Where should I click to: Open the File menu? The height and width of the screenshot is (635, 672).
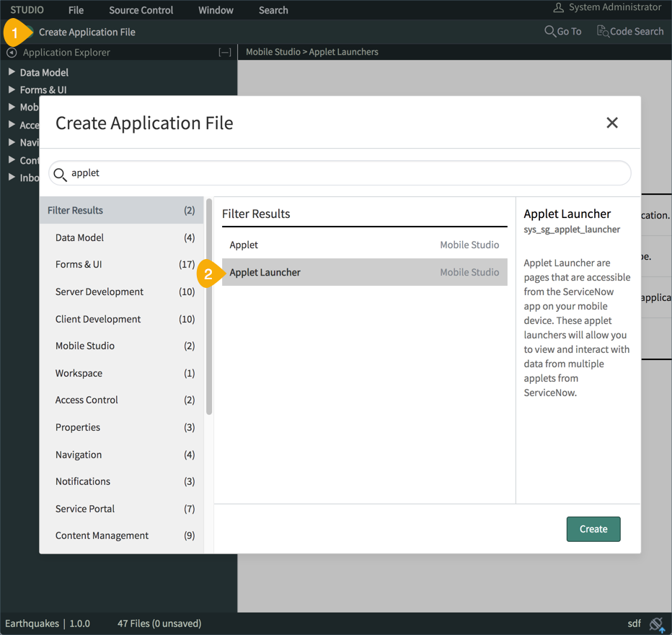pyautogui.click(x=76, y=9)
